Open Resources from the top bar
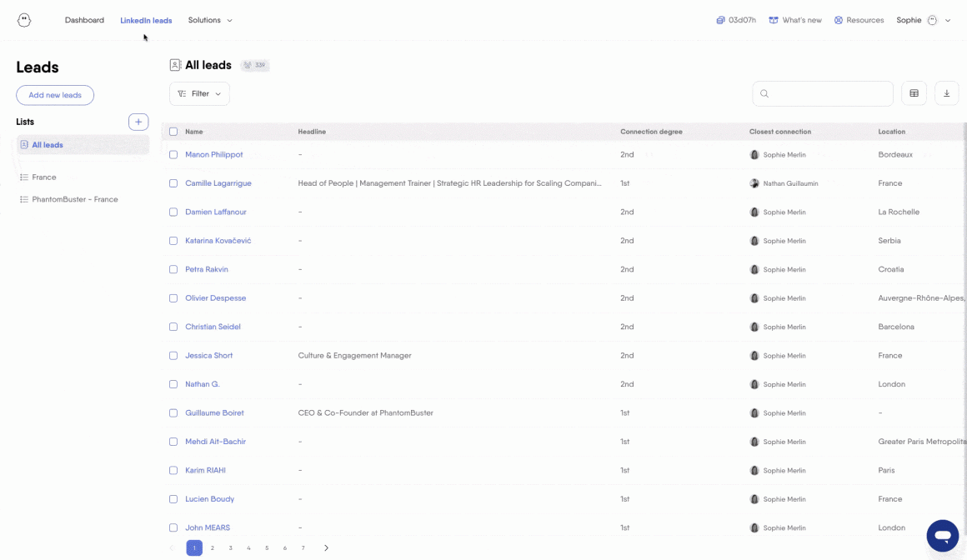Screen dimensions: 967x560 (x=859, y=20)
